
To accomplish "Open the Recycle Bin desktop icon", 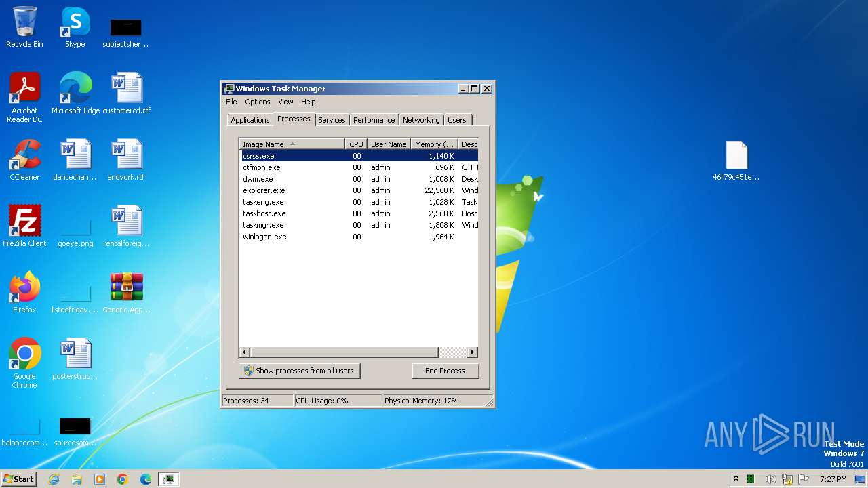I will (x=24, y=27).
